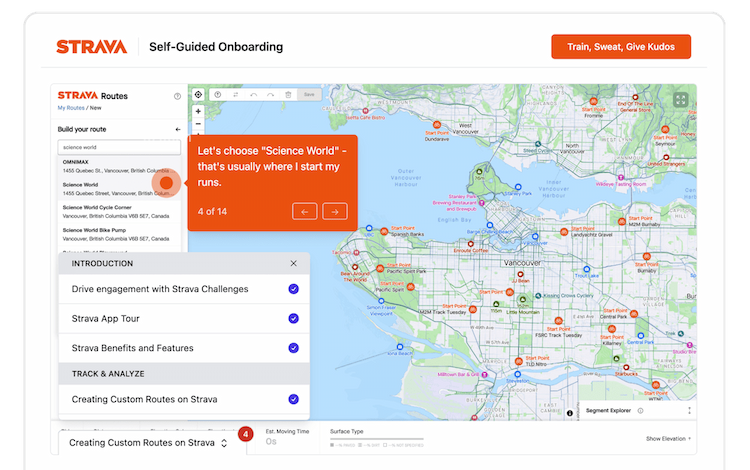Toggle checkmark for Strava App Tour
The width and height of the screenshot is (750, 470).
click(293, 319)
